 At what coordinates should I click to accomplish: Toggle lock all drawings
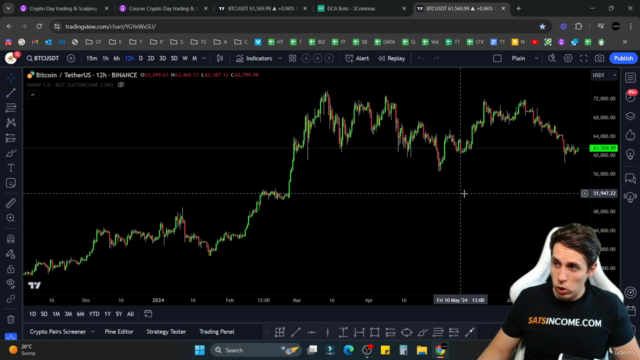(11, 269)
